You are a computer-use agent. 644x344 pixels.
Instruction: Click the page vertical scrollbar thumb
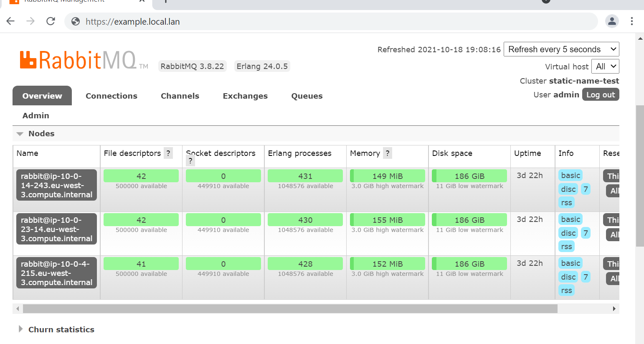640,176
